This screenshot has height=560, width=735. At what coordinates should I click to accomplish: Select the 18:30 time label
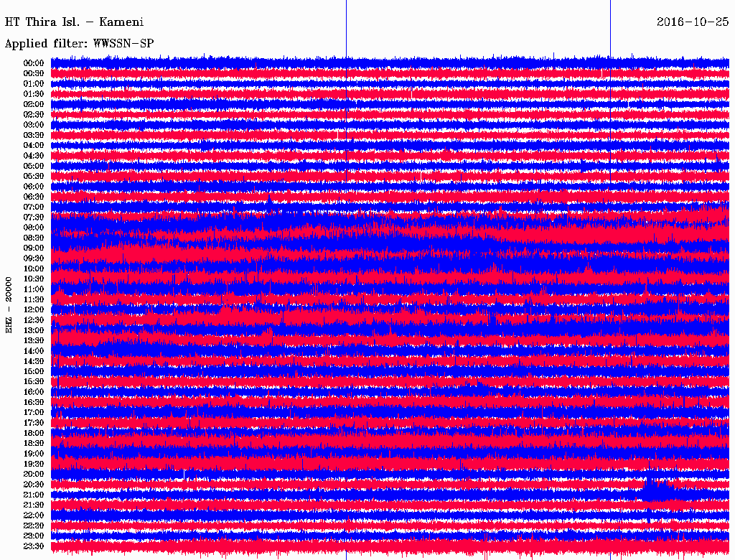[34, 443]
